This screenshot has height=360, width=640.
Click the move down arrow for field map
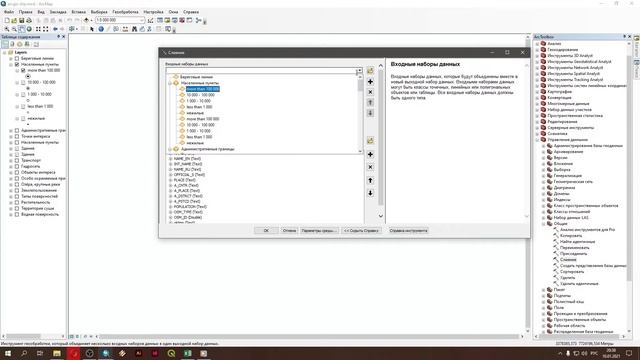370,193
